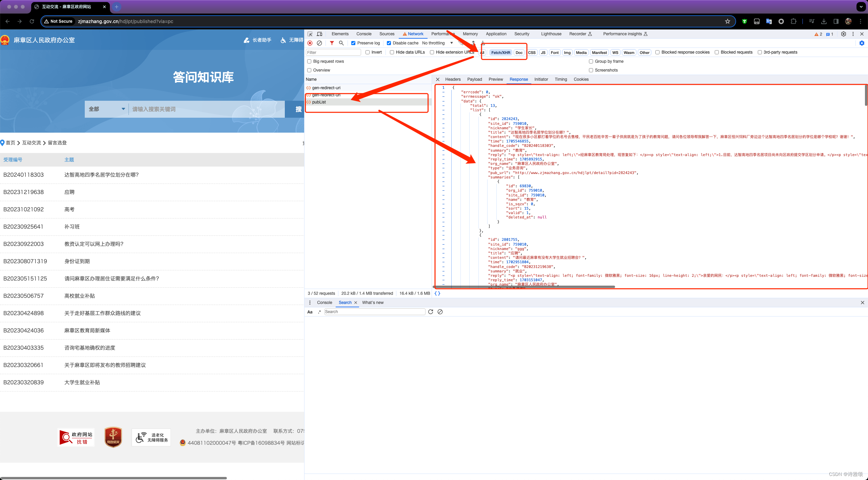Click the drawer Search input field

(375, 312)
